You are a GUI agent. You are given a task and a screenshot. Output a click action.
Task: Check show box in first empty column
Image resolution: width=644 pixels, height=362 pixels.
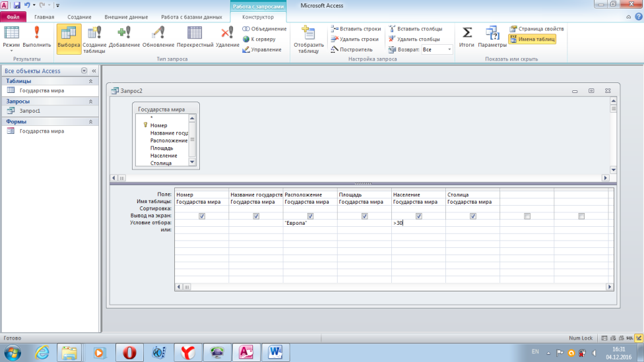click(x=527, y=216)
